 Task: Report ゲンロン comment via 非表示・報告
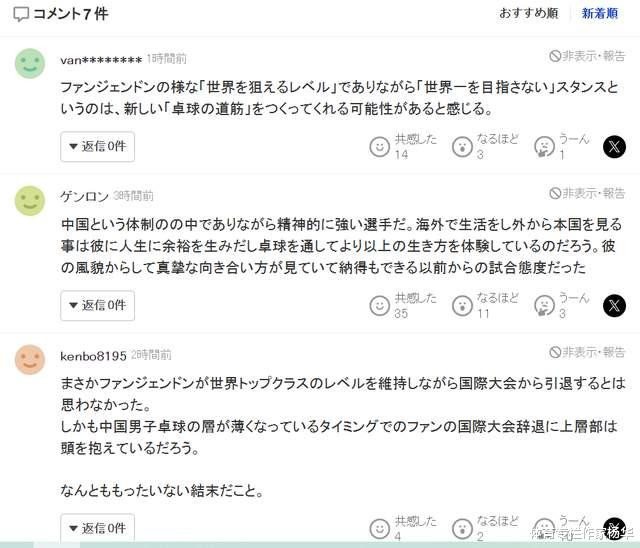[x=587, y=193]
